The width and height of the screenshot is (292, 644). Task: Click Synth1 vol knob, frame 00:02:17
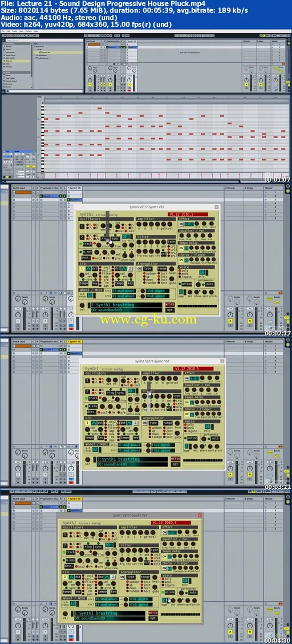point(82,305)
